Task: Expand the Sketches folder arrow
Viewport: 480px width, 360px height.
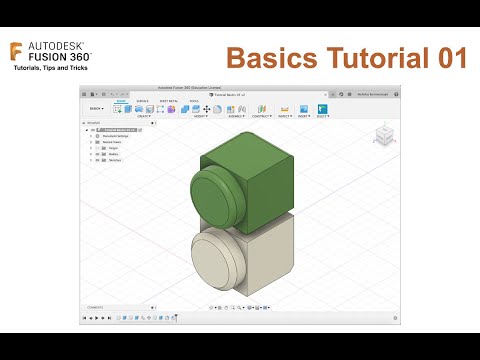Action: (x=91, y=160)
